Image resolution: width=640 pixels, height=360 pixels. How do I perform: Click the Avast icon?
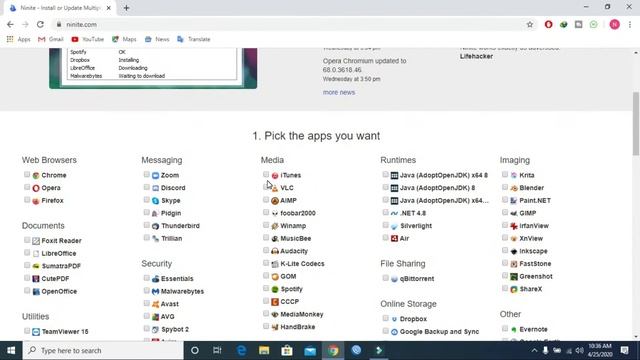pyautogui.click(x=156, y=304)
